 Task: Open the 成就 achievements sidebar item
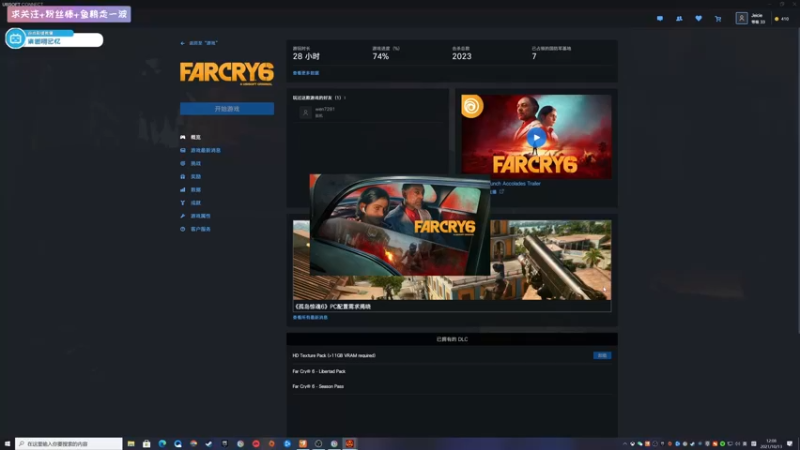190,203
